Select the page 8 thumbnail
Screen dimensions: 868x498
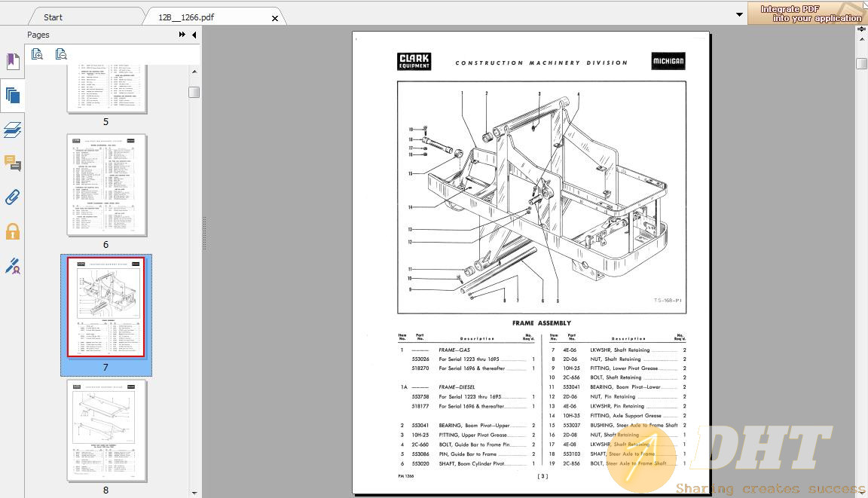tap(107, 430)
